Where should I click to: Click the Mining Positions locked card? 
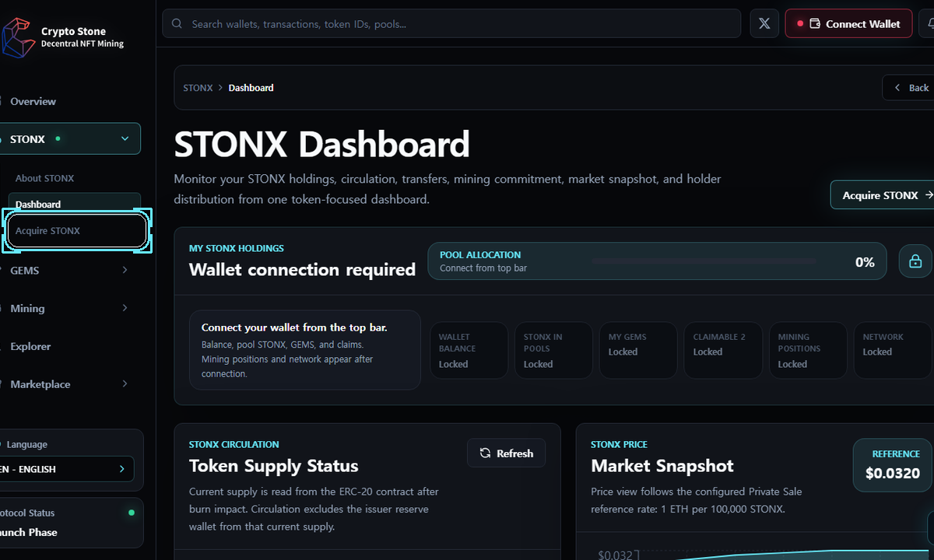(x=809, y=351)
